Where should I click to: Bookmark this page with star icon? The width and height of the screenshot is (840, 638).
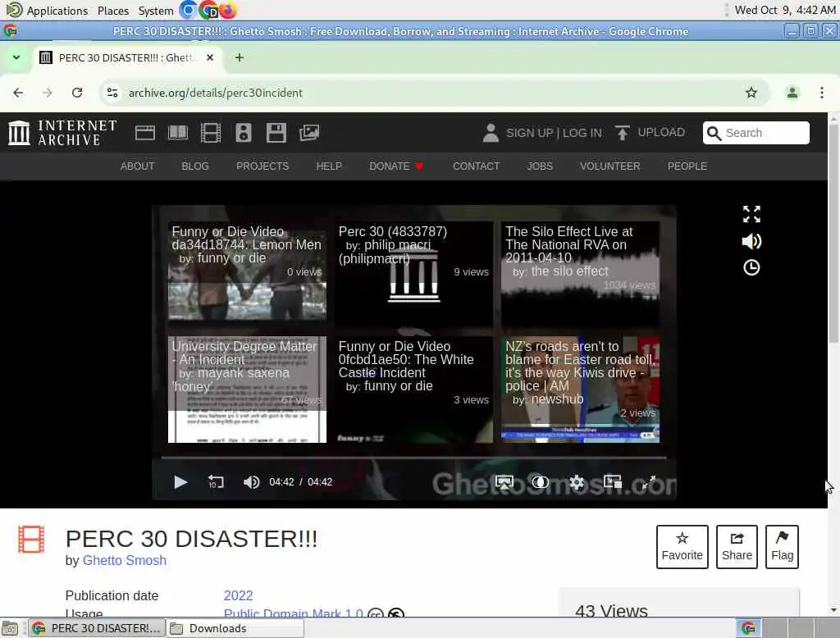coord(751,93)
